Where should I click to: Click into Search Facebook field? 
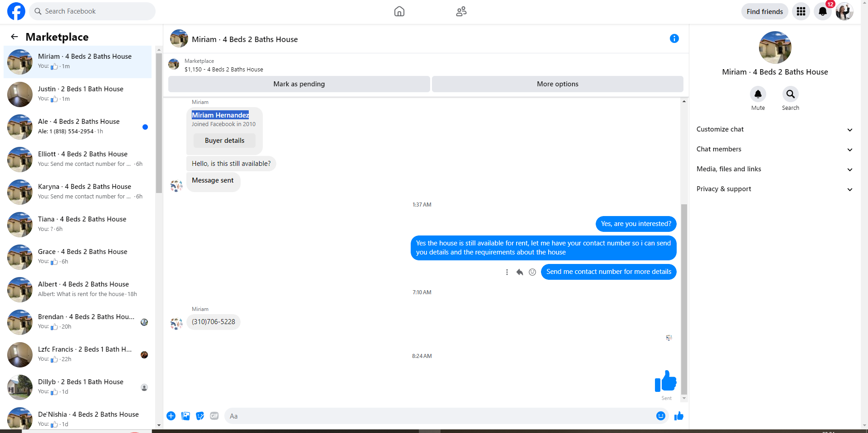pos(92,11)
